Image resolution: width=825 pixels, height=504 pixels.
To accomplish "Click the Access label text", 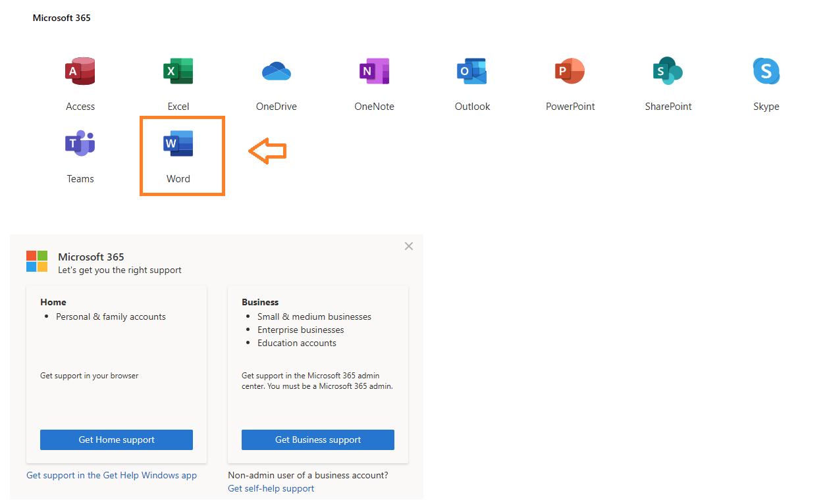I will [80, 107].
